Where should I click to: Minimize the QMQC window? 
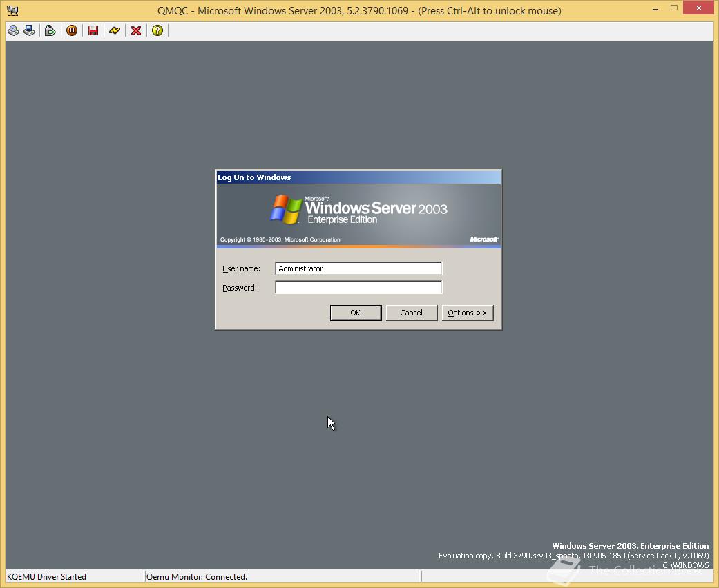click(x=655, y=9)
